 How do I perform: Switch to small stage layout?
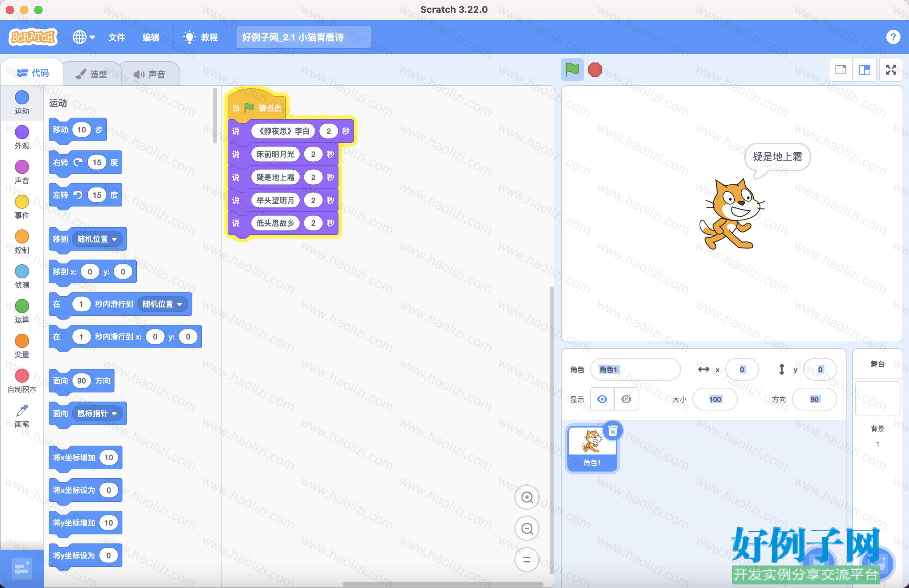[841, 70]
